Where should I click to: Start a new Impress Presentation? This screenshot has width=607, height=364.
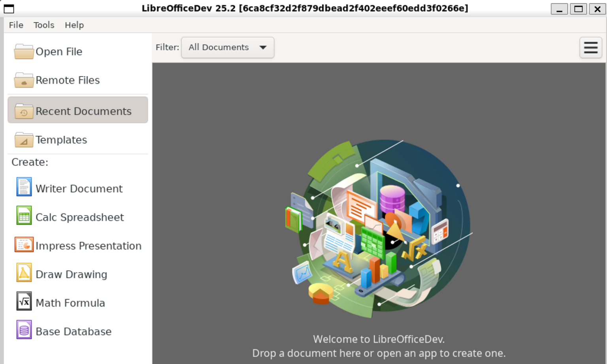[x=88, y=246]
